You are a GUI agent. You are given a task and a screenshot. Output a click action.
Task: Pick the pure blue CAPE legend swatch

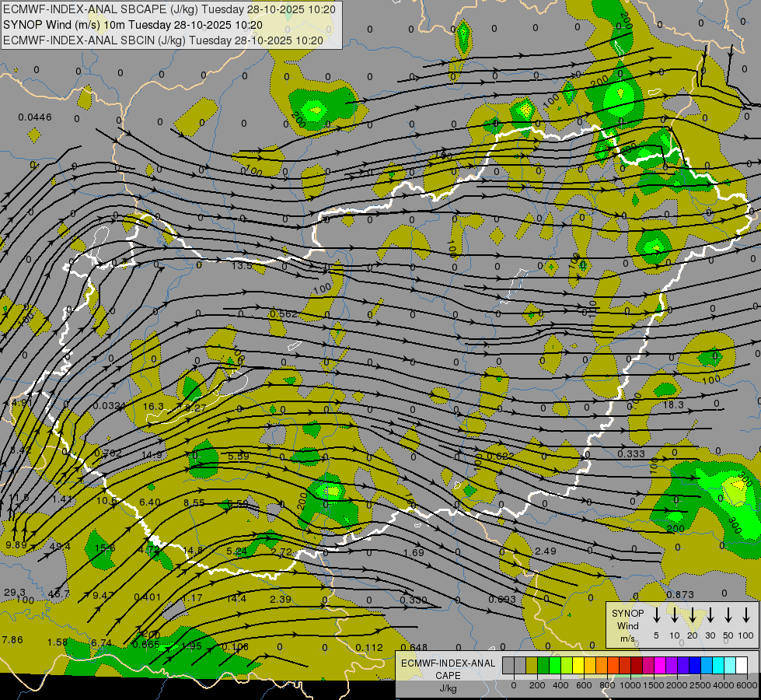click(x=695, y=666)
